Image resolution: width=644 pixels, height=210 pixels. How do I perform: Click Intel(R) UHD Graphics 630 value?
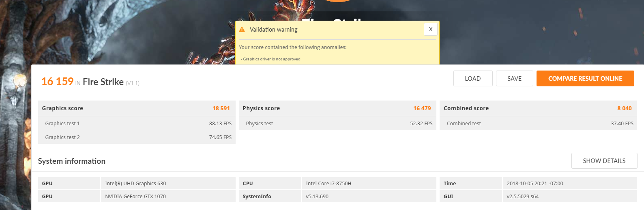135,184
